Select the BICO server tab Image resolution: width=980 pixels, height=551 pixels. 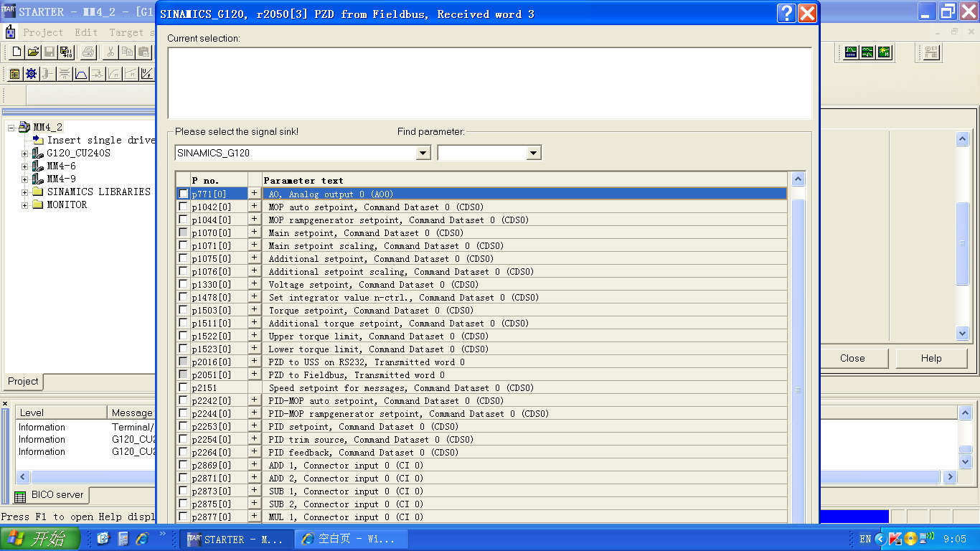(x=50, y=495)
